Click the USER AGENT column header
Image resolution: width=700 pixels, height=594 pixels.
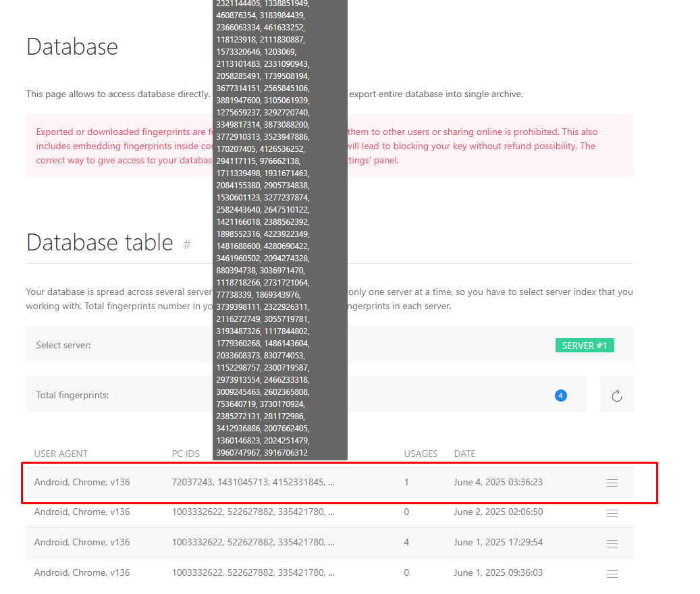(x=61, y=454)
